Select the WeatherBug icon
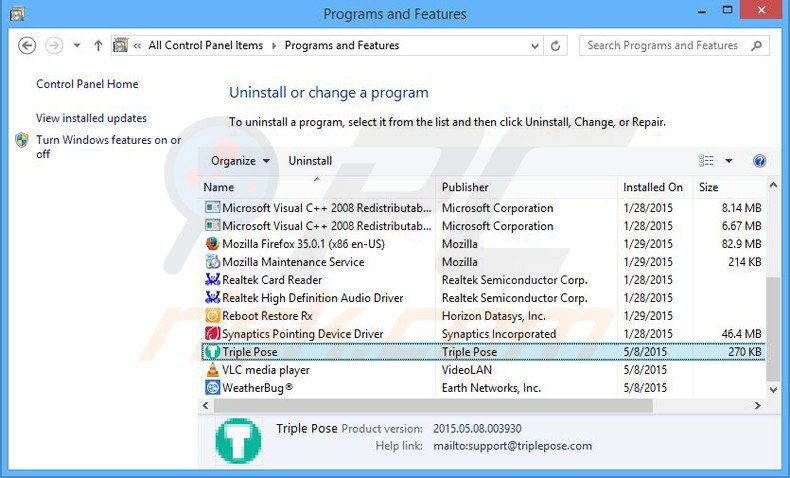This screenshot has height=478, width=790. pyautogui.click(x=213, y=387)
